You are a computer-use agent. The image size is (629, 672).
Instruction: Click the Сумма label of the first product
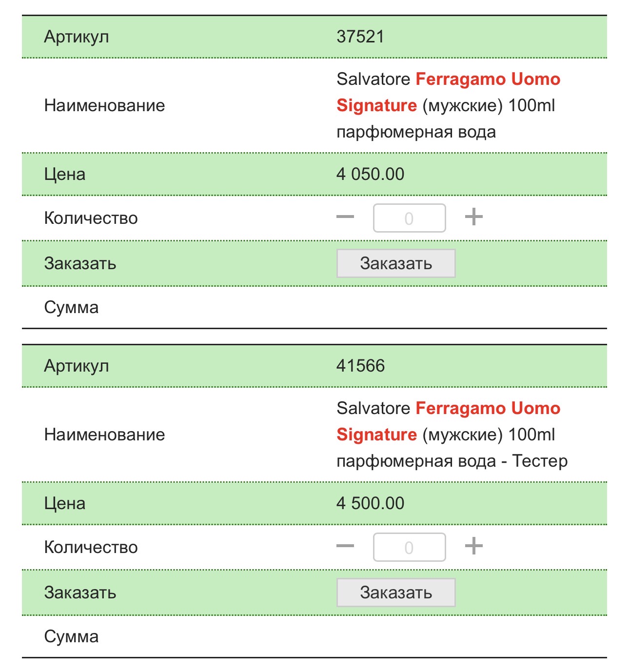point(71,307)
